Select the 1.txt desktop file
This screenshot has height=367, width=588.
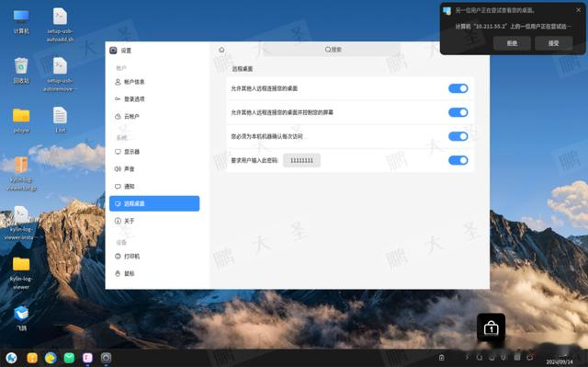click(x=60, y=120)
